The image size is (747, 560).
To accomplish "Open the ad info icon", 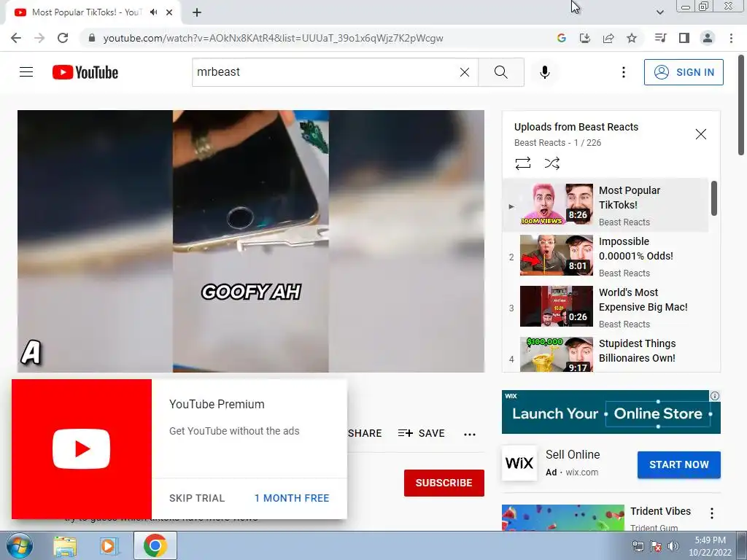I will 715,396.
